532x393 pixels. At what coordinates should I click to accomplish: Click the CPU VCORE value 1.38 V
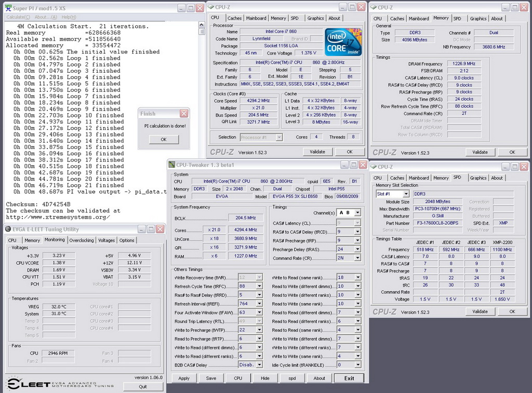point(59,263)
